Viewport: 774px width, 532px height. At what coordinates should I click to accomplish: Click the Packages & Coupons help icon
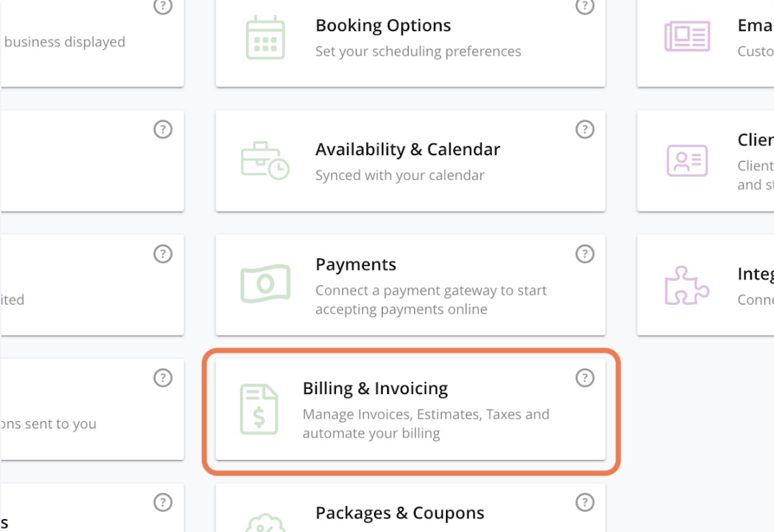pos(585,503)
